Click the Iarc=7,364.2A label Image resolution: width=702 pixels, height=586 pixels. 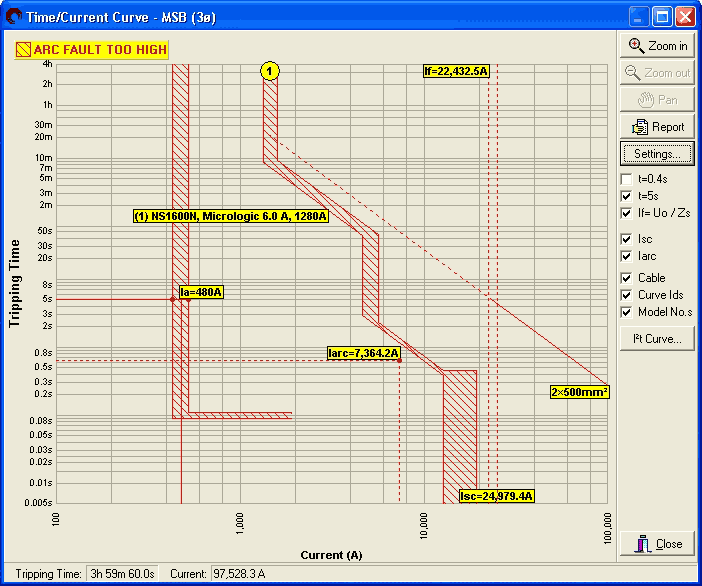click(364, 353)
